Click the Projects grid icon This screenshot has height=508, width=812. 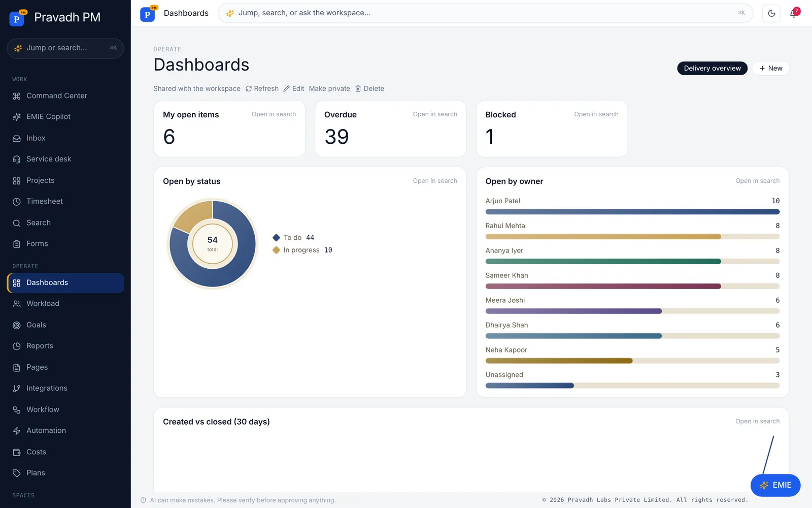17,181
